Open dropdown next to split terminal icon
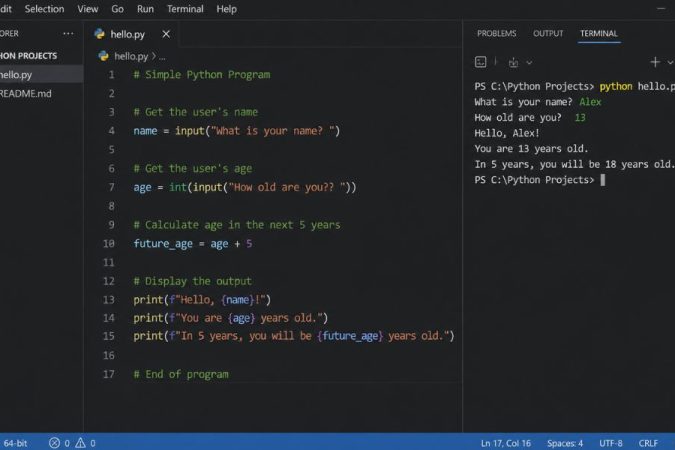The image size is (675, 450). pos(529,63)
